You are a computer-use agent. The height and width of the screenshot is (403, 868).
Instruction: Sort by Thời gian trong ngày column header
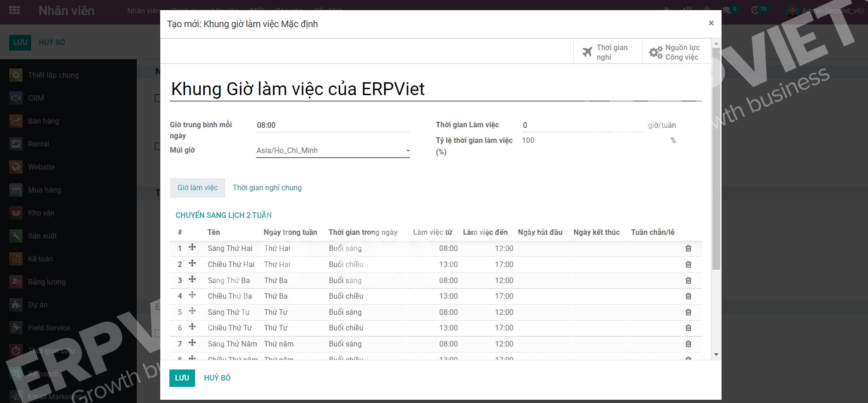point(363,232)
